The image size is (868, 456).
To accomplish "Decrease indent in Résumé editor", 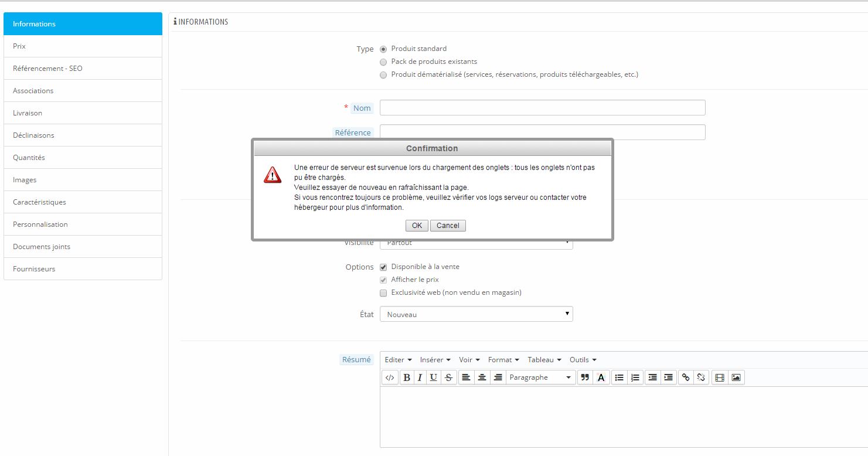I will tap(652, 377).
